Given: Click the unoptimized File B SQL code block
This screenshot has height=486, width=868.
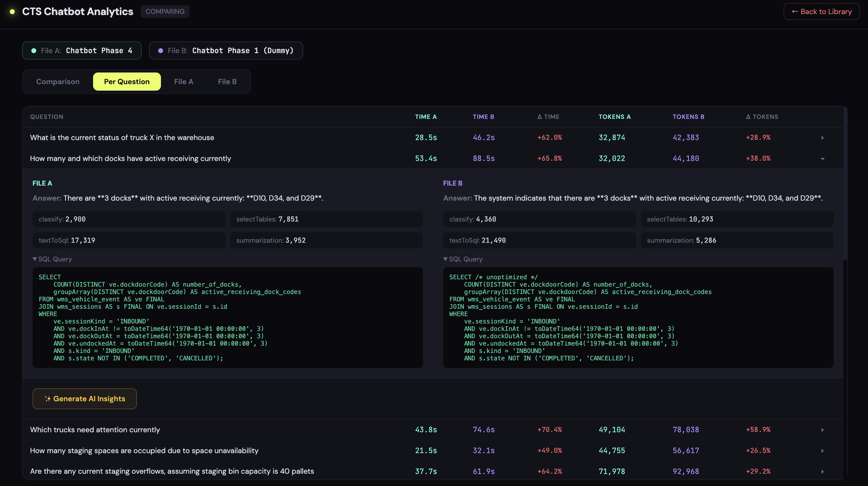Looking at the screenshot, I should tap(638, 317).
